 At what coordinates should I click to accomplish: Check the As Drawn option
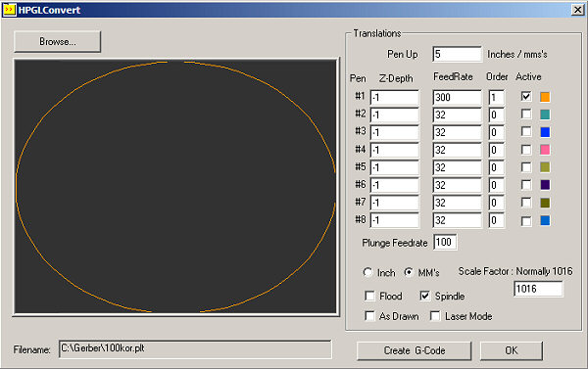click(x=369, y=316)
